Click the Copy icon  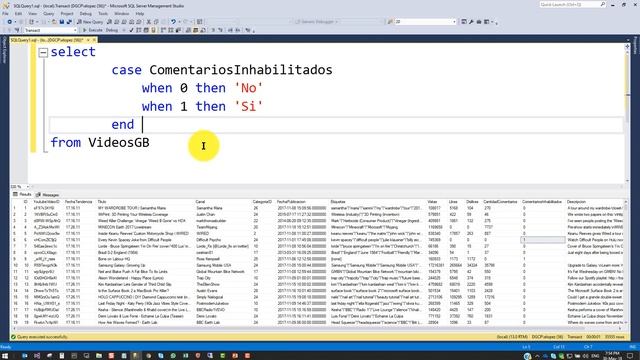click(x=156, y=22)
